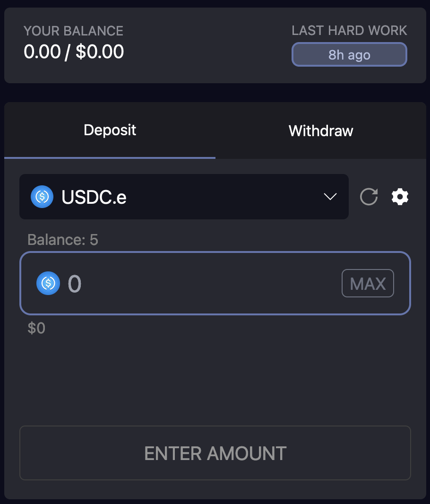Click the "Balance: 5" text
430x504 pixels.
[63, 240]
